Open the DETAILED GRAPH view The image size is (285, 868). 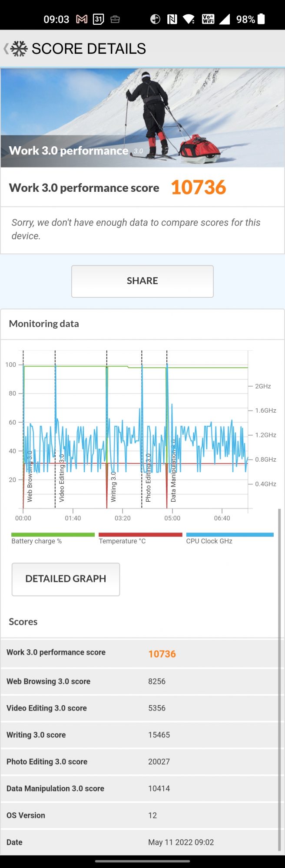tap(66, 579)
